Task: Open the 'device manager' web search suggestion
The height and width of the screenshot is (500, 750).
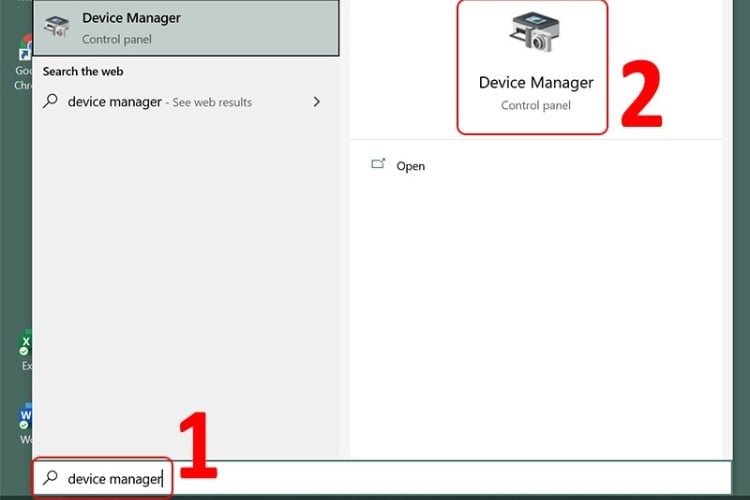Action: tap(114, 102)
